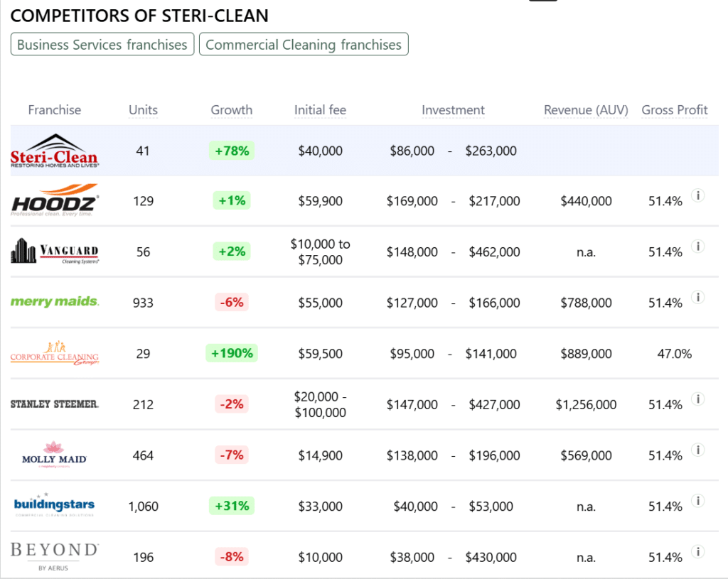
Task: Select the $1,256,000 revenue cell
Action: tap(586, 404)
